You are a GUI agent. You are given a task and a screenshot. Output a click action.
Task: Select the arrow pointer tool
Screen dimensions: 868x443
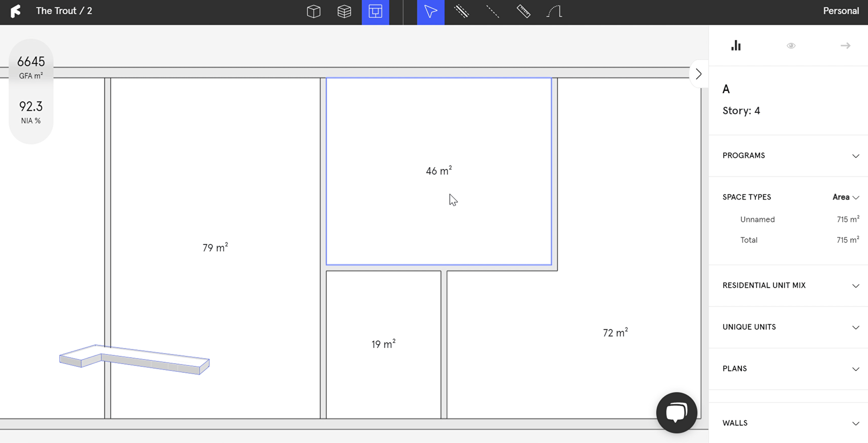click(x=430, y=12)
